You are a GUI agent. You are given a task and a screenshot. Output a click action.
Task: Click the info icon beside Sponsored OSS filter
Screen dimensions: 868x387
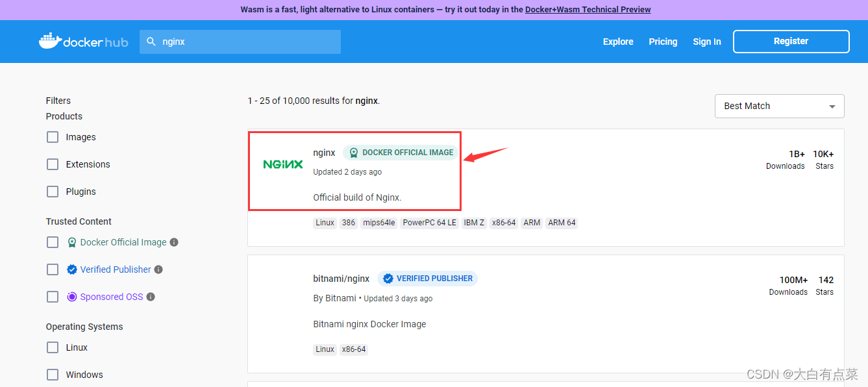point(151,297)
